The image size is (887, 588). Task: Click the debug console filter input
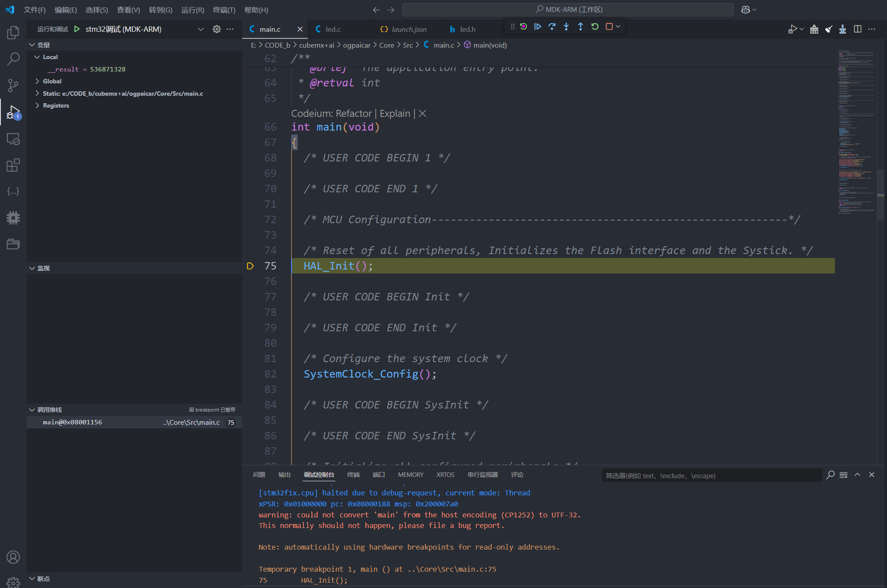click(x=711, y=476)
